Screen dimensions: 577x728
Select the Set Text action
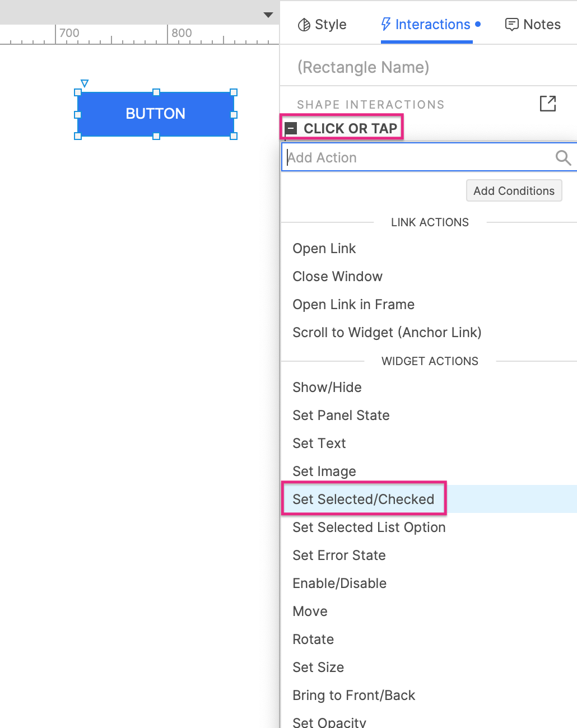(319, 444)
